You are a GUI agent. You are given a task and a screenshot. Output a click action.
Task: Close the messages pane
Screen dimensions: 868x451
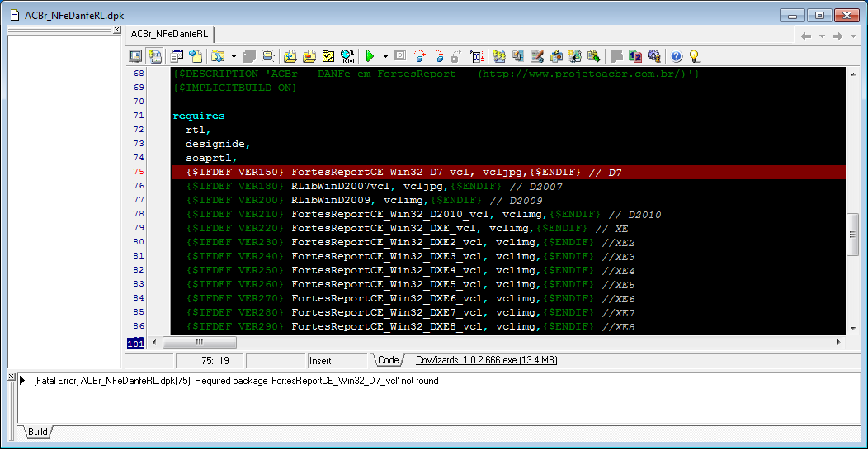[x=11, y=377]
